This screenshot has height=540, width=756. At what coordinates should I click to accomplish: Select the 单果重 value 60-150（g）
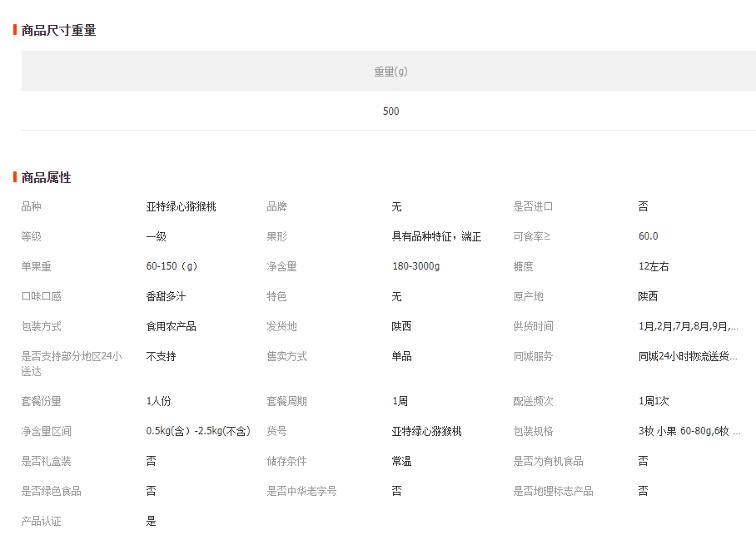coord(172,266)
